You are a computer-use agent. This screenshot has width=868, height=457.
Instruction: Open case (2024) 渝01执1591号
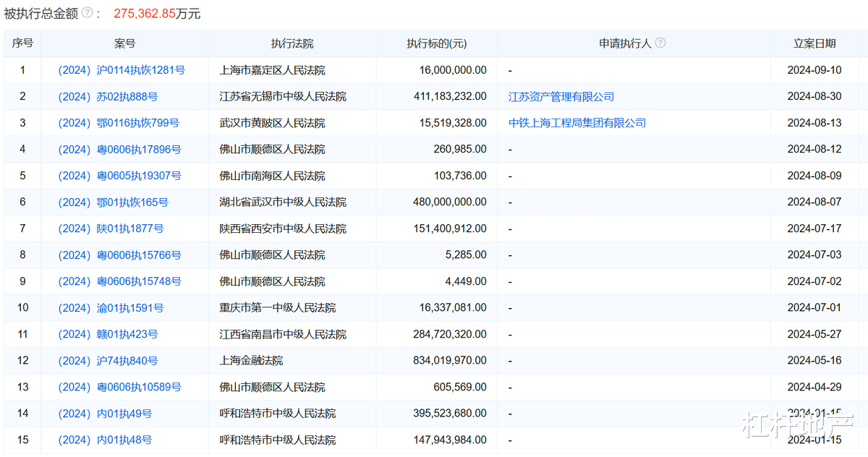[111, 308]
